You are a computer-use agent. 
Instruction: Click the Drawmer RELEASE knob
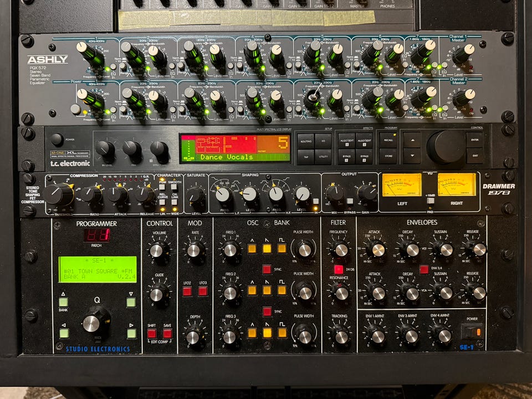145,195
